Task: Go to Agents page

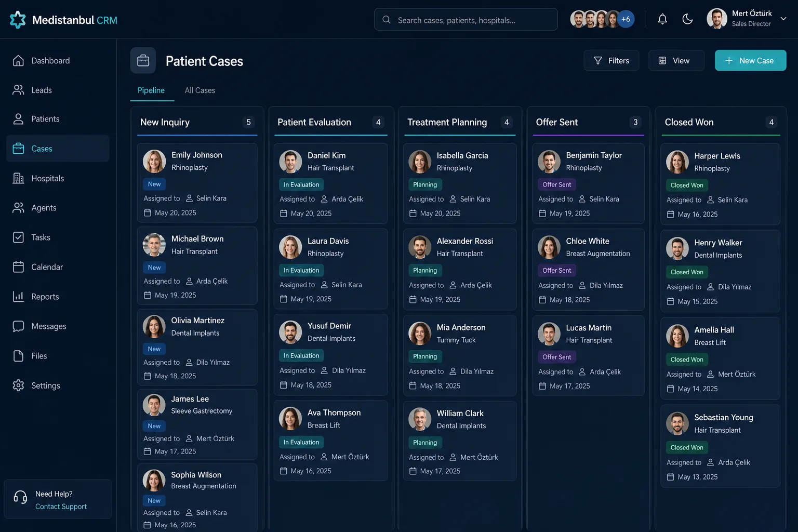Action: click(58, 208)
